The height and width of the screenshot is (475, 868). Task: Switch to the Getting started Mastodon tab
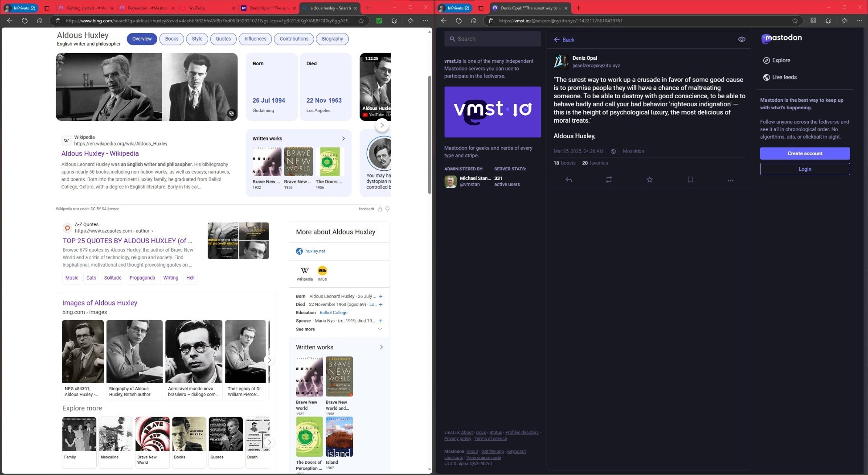[86, 8]
